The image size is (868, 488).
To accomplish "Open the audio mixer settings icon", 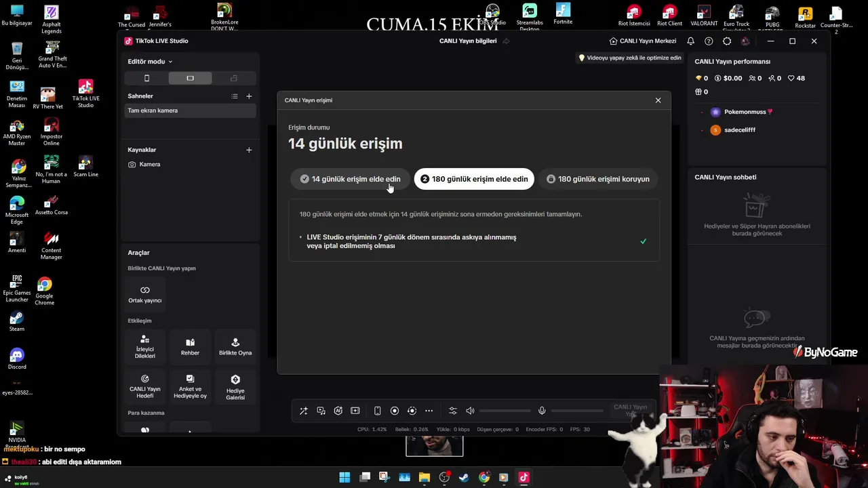I will click(453, 411).
